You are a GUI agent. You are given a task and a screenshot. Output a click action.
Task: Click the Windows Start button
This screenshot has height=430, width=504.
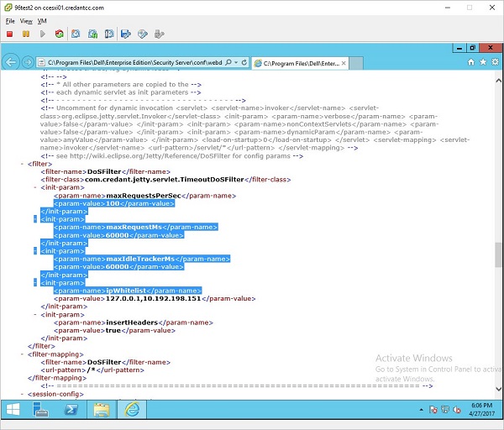tap(13, 409)
